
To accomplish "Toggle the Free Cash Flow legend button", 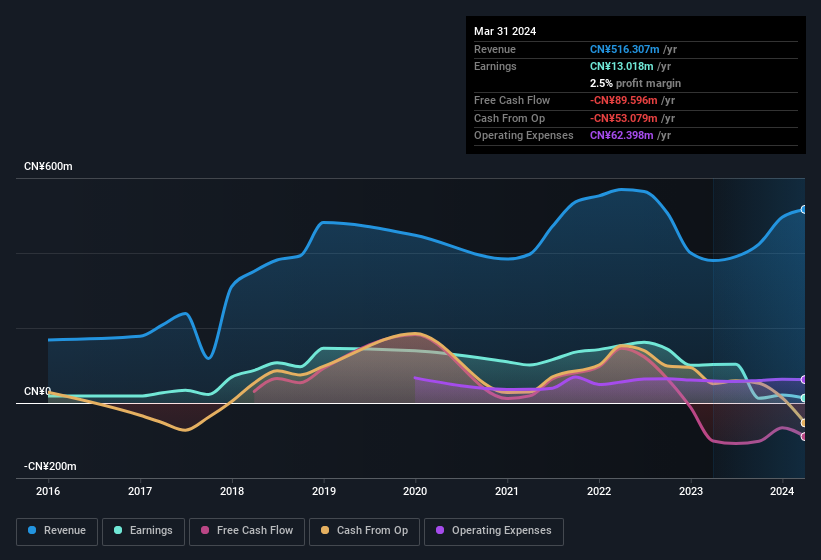I will click(247, 532).
